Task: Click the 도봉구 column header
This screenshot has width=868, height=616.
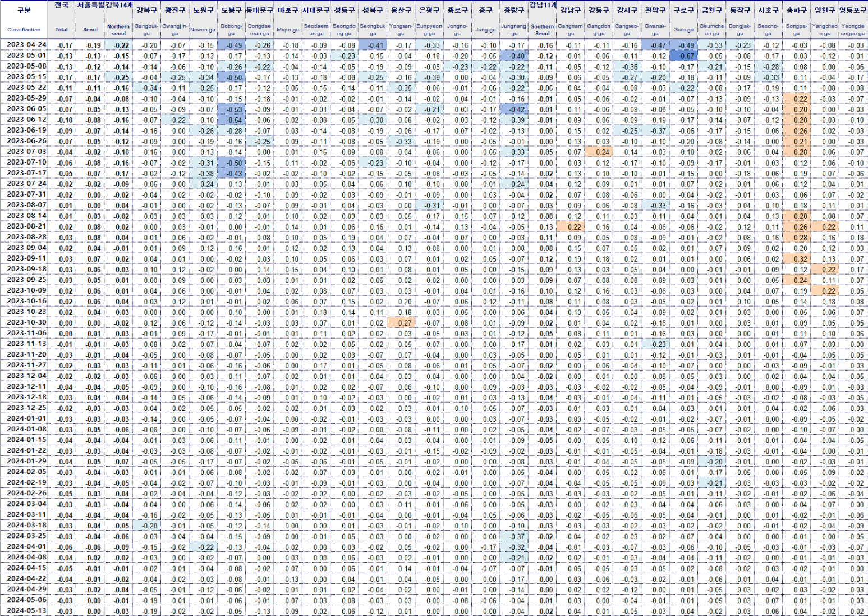Action: pyautogui.click(x=231, y=11)
